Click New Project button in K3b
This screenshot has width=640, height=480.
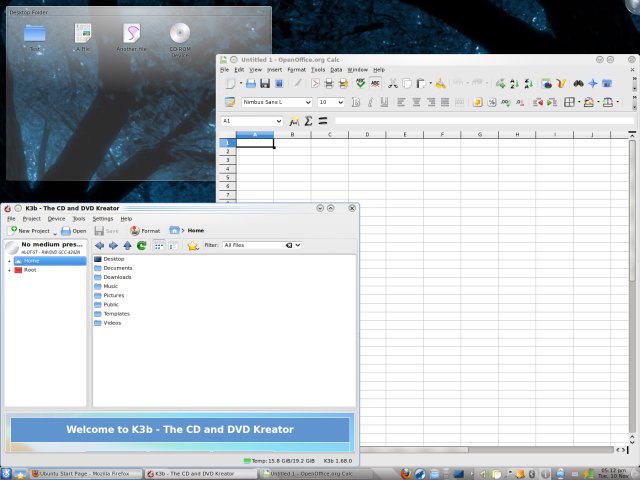(30, 231)
